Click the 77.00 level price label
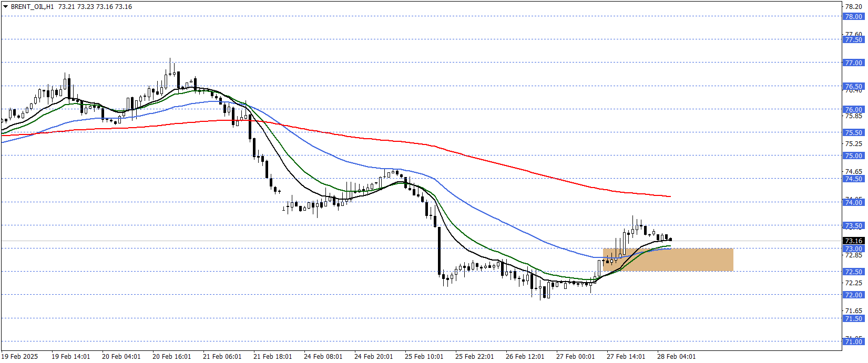 pyautogui.click(x=854, y=63)
